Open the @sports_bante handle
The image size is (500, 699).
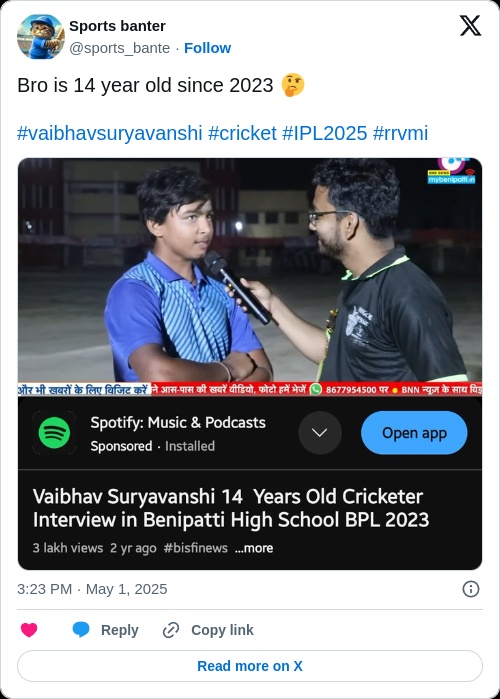click(x=119, y=48)
